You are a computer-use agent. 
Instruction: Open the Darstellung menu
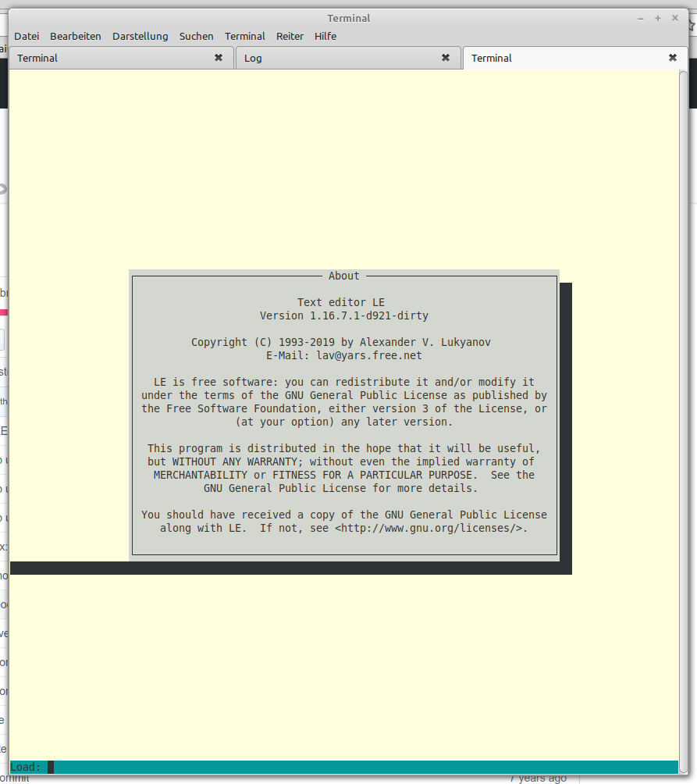tap(140, 36)
